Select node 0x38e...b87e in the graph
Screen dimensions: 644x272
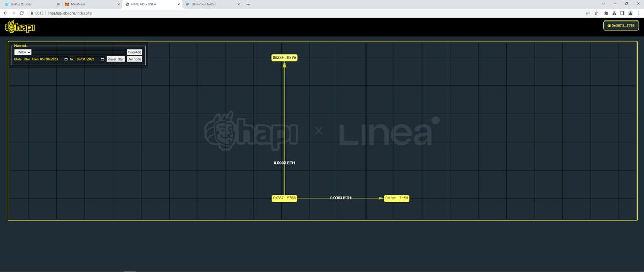coord(284,57)
